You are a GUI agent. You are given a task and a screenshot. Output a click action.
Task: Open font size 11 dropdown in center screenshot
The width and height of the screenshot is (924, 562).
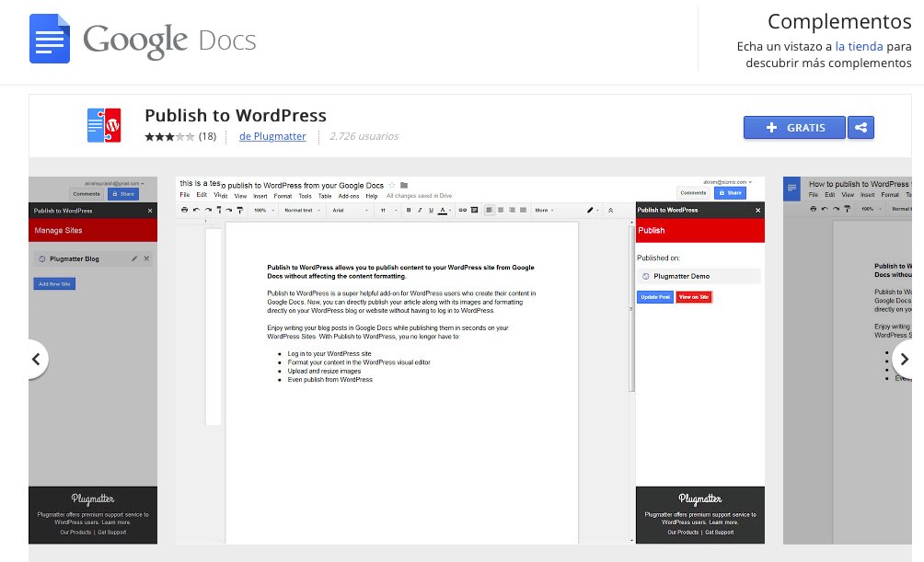pos(388,211)
